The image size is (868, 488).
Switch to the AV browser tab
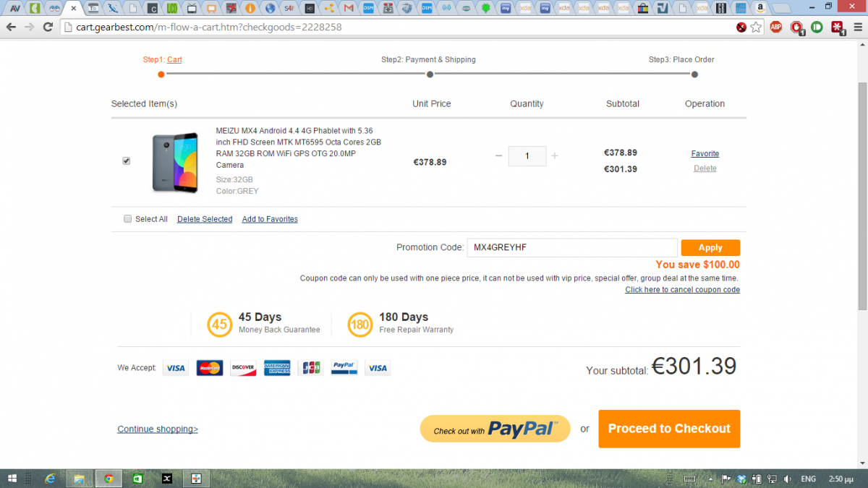(14, 9)
